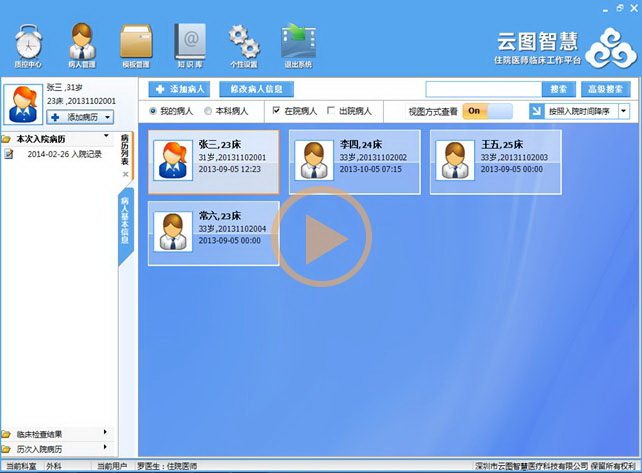Viewport: 642px width, 473px height.
Task: Collapse the 本次入院病历 folder arrow
Action: click(x=106, y=136)
